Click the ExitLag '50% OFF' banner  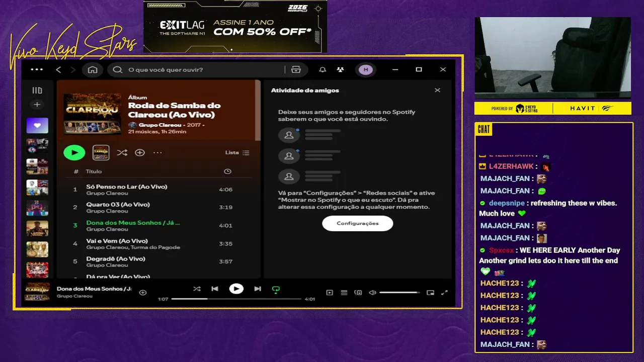pyautogui.click(x=235, y=27)
